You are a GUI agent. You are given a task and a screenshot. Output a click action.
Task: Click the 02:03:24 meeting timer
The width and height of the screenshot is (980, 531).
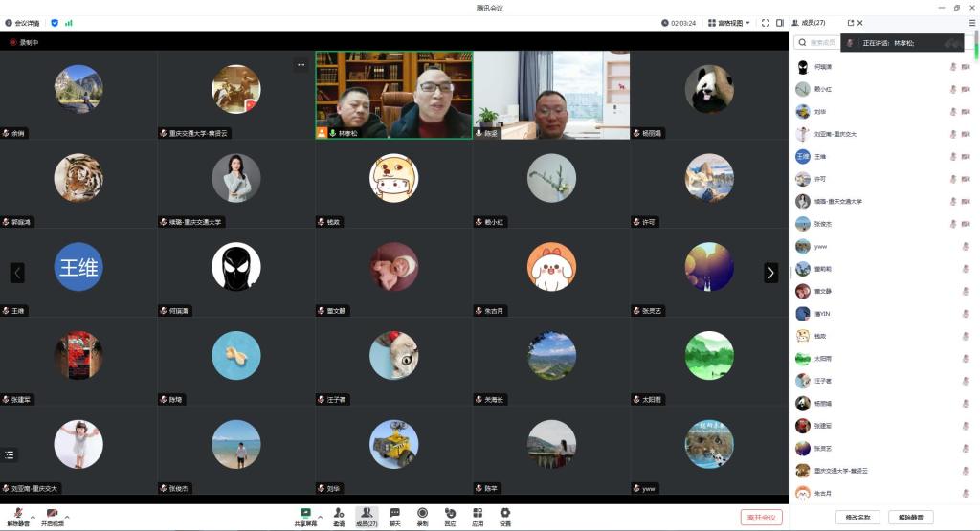pyautogui.click(x=679, y=23)
